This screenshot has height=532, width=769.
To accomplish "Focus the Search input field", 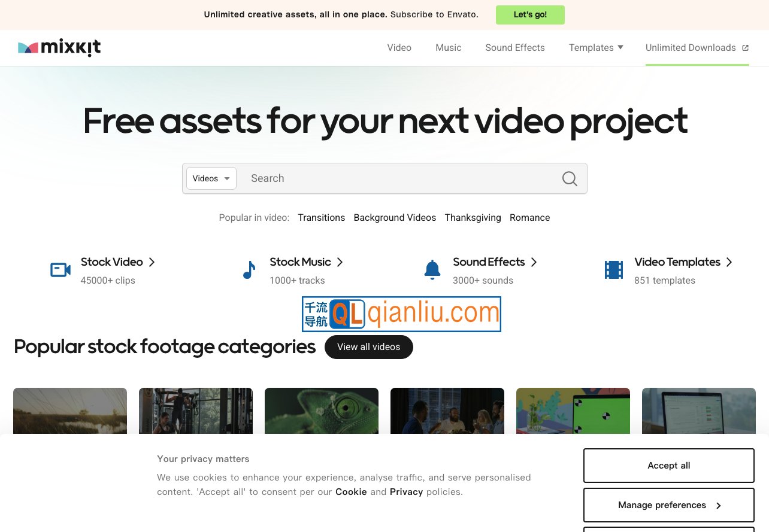I will pyautogui.click(x=395, y=178).
